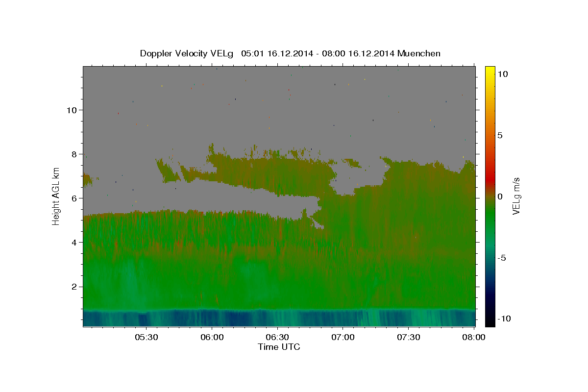Click the yellow top of the colorbar
Viewport: 588px width, 392px height.
pyautogui.click(x=490, y=70)
